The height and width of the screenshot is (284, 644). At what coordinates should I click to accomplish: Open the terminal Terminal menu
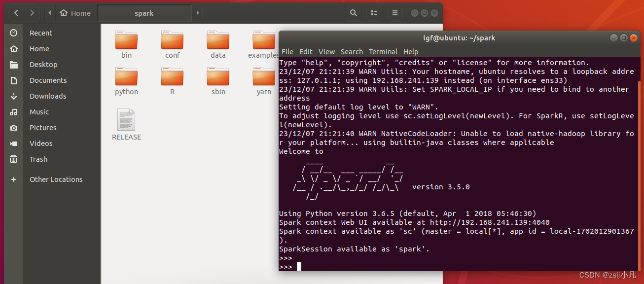[383, 52]
